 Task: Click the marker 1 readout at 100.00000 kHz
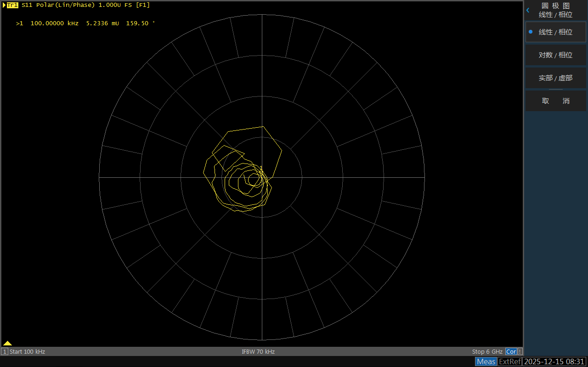coord(85,23)
